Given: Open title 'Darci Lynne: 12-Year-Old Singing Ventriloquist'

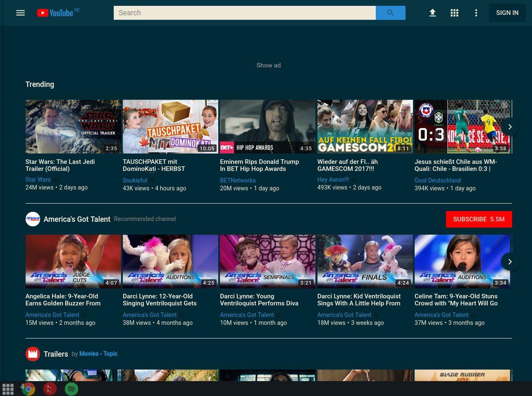Looking at the screenshot, I should (x=160, y=300).
